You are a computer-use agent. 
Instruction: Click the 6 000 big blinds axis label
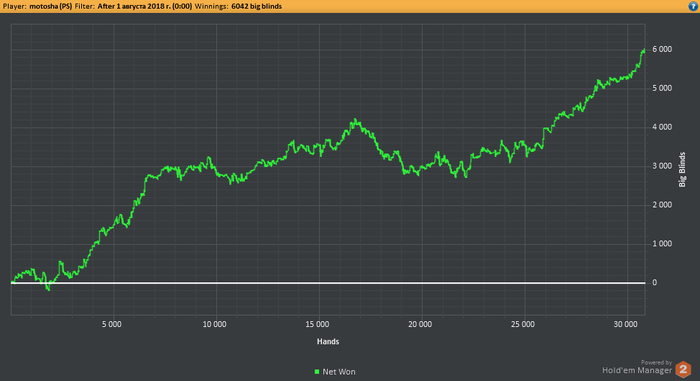[662, 49]
